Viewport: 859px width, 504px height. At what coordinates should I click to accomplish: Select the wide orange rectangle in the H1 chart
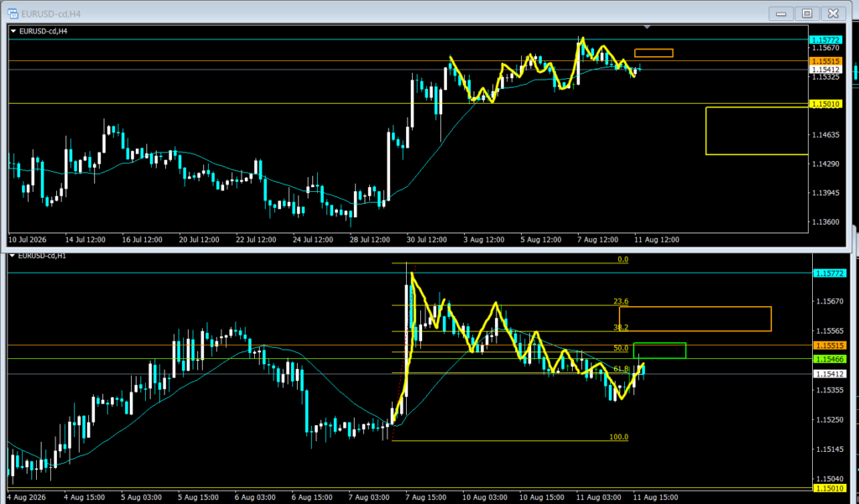tap(695, 319)
